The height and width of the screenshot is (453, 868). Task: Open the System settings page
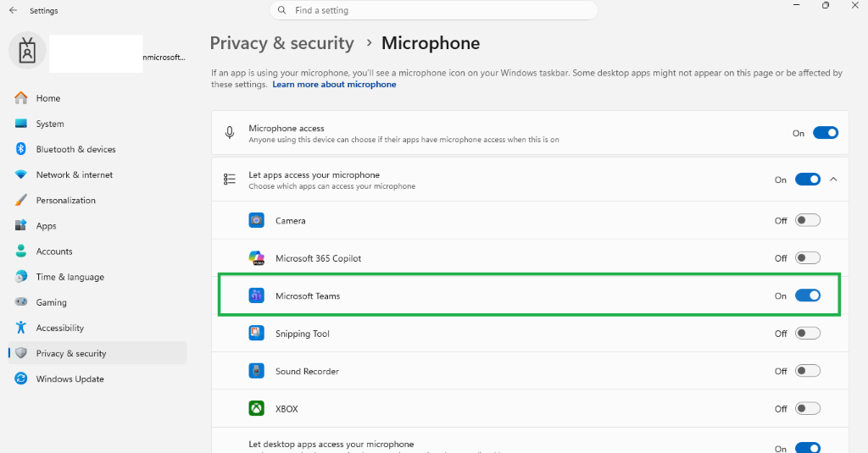pos(50,124)
